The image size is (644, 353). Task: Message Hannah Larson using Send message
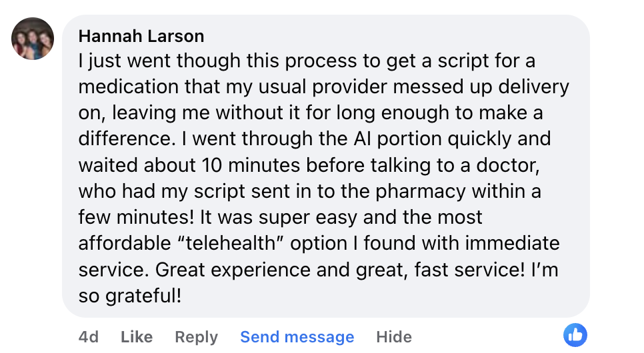(297, 337)
